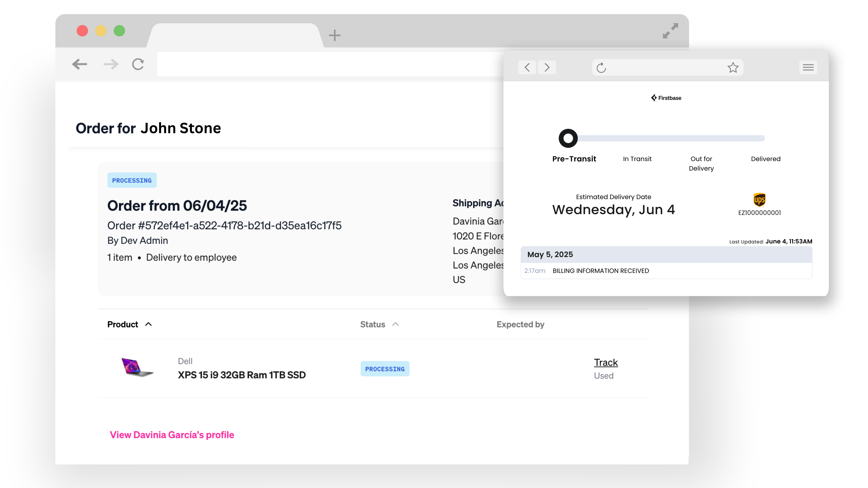The image size is (868, 488).
Task: Click the back arrow in main browser
Action: [x=80, y=64]
